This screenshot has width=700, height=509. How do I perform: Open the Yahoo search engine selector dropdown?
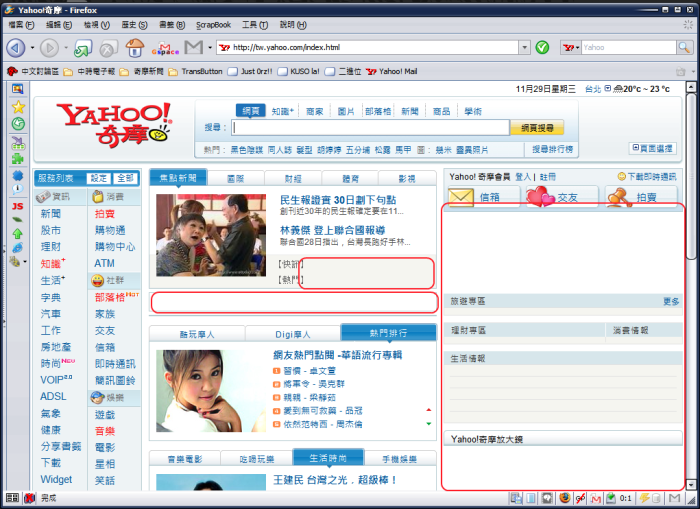pyautogui.click(x=576, y=47)
